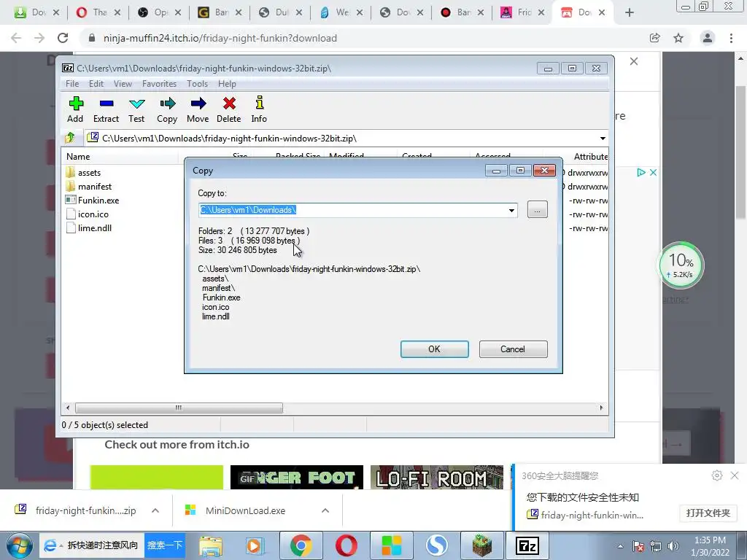747x560 pixels.
Task: Click the Extract toolbar icon
Action: click(x=106, y=109)
